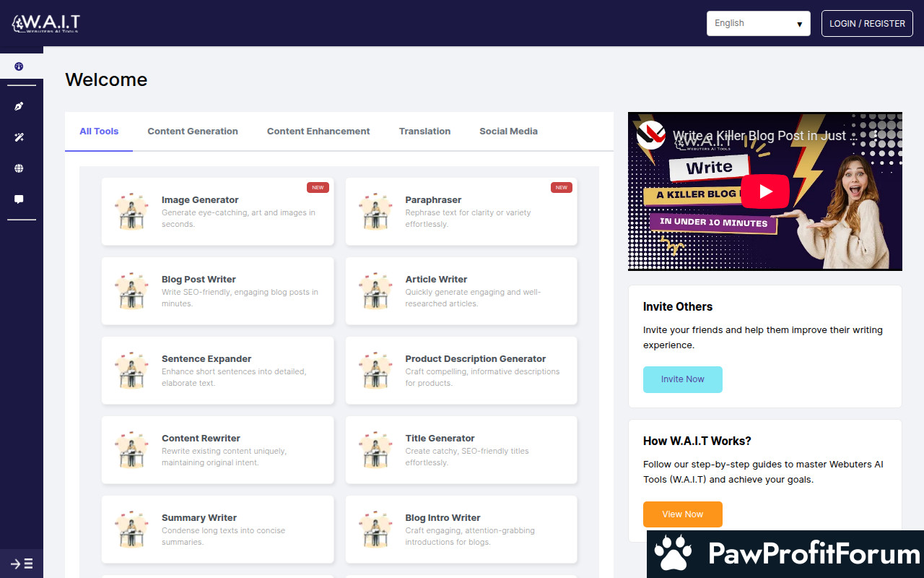924x578 pixels.
Task: Click the LOGIN / REGISTER button
Action: pyautogui.click(x=867, y=23)
